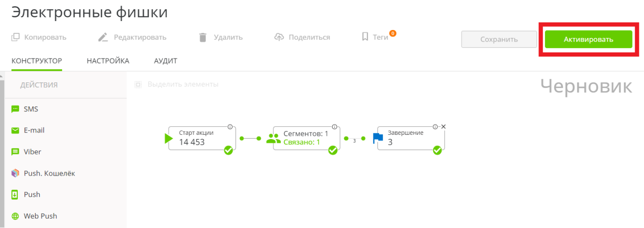The image size is (644, 228).
Task: Click the Сохранить button
Action: (499, 39)
